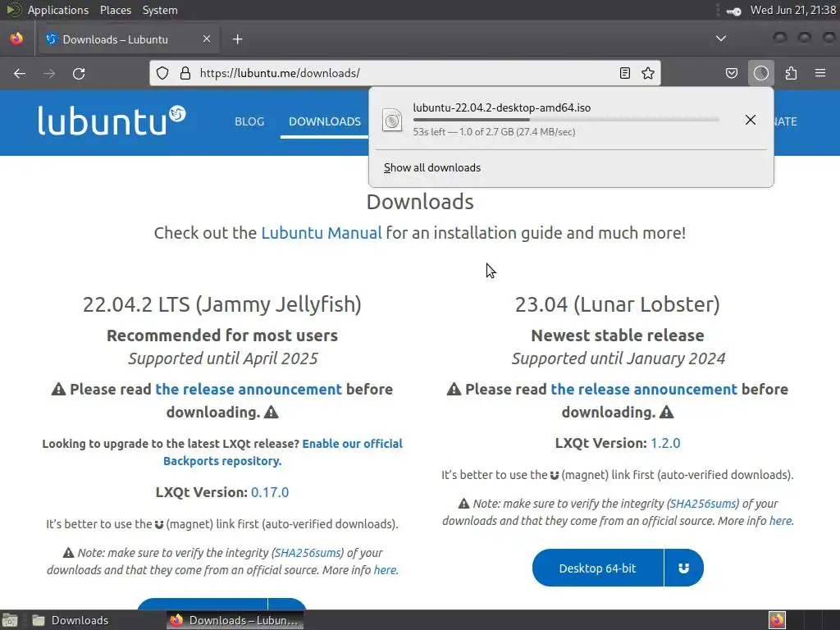Image resolution: width=840 pixels, height=630 pixels.
Task: Select the Downloads – Lubuntu tab
Action: point(127,39)
